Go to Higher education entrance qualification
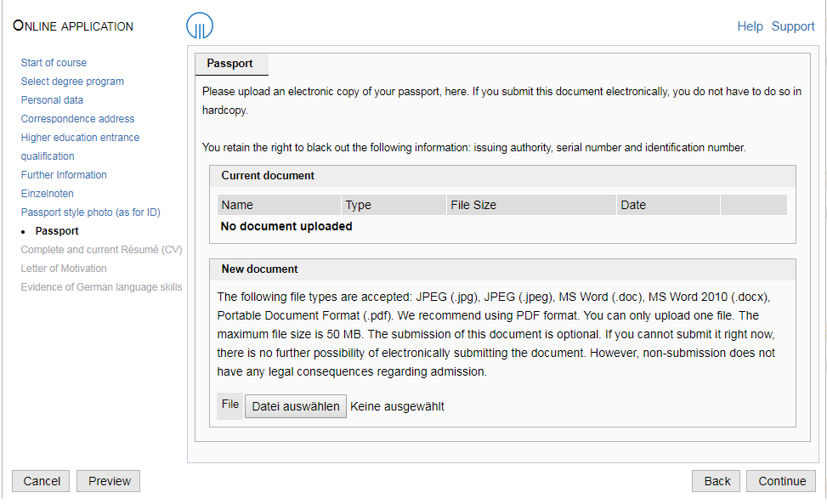The height and width of the screenshot is (504, 827). pos(80,146)
